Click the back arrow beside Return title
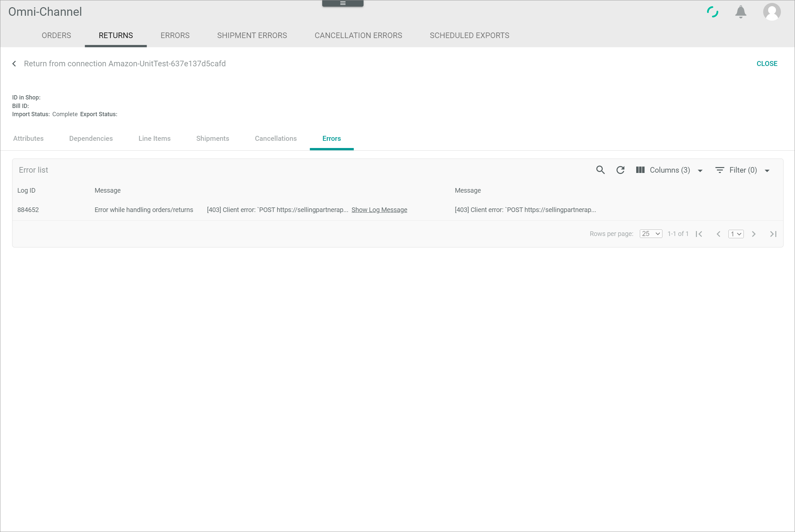Viewport: 795px width, 532px height. (x=14, y=64)
